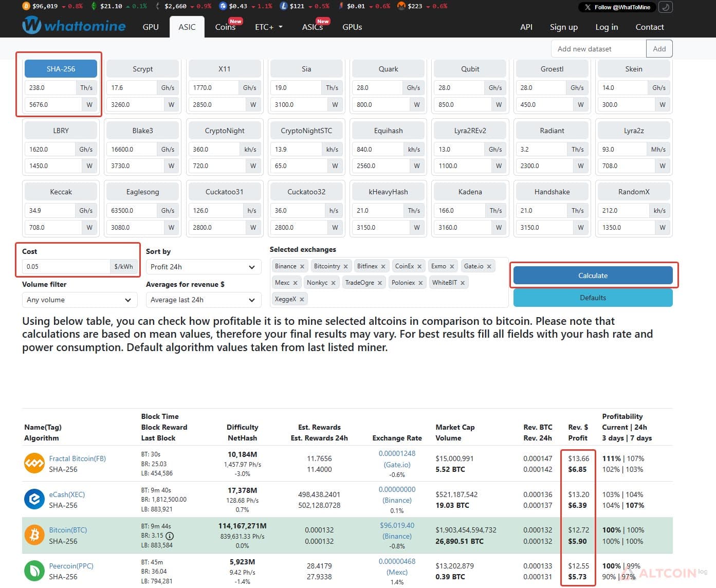Click the whattomine logo
The height and width of the screenshot is (588, 716).
(x=74, y=26)
